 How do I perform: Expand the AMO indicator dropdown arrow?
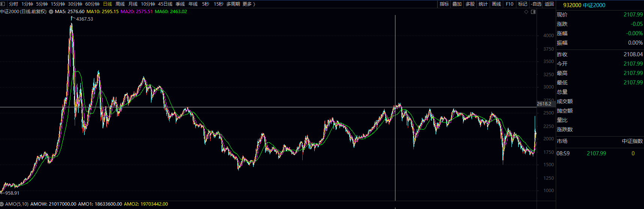[x=2, y=204]
